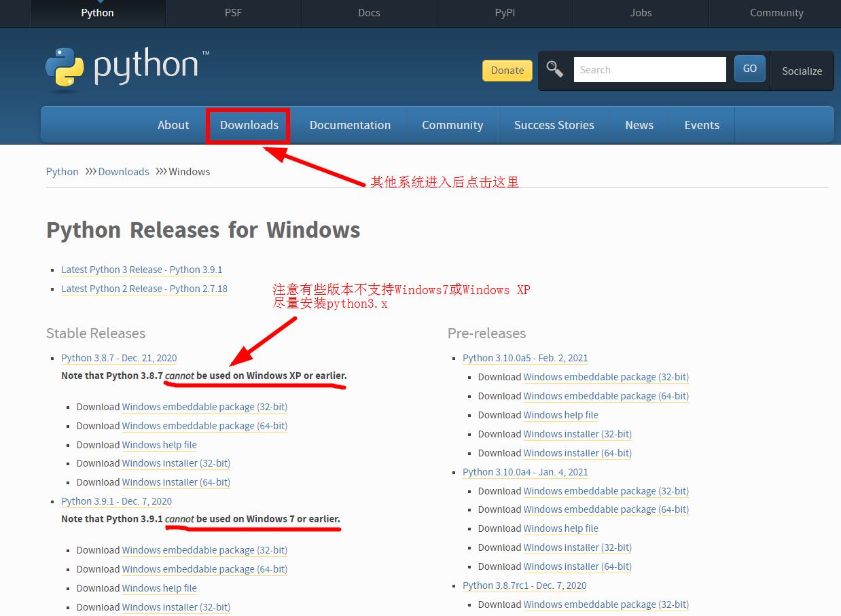Image resolution: width=841 pixels, height=616 pixels.
Task: Download 3.10.0a4 Windows help file
Action: click(x=561, y=528)
